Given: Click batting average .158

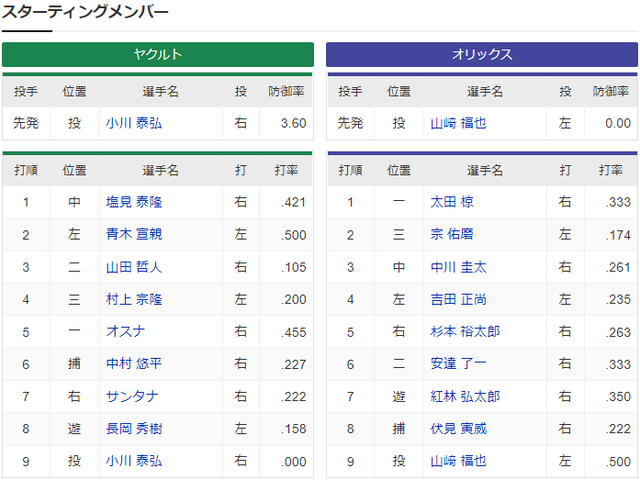Looking at the screenshot, I should 293,429.
